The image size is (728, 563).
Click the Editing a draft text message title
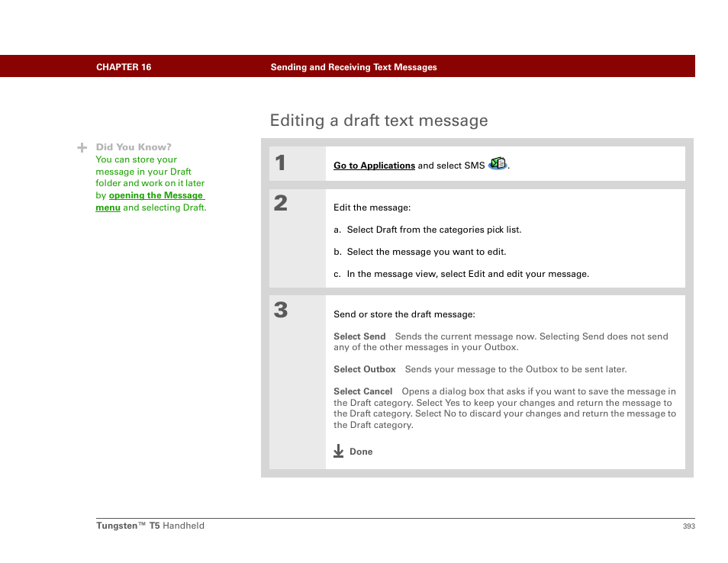(x=378, y=121)
